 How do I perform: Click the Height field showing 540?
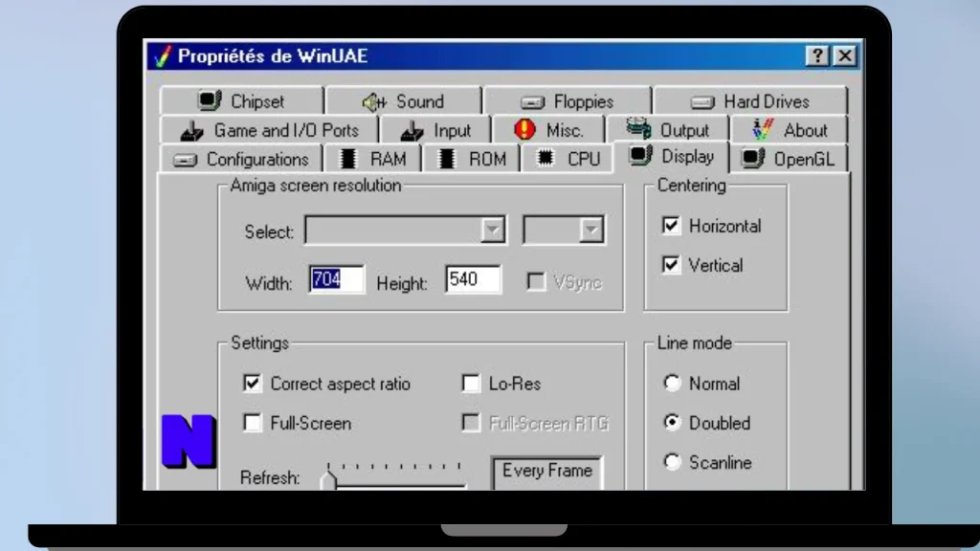click(473, 279)
